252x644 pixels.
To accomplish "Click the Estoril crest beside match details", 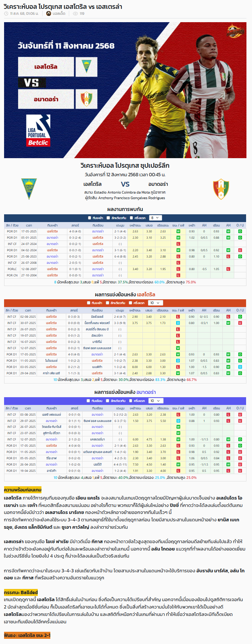I will pos(28,189).
